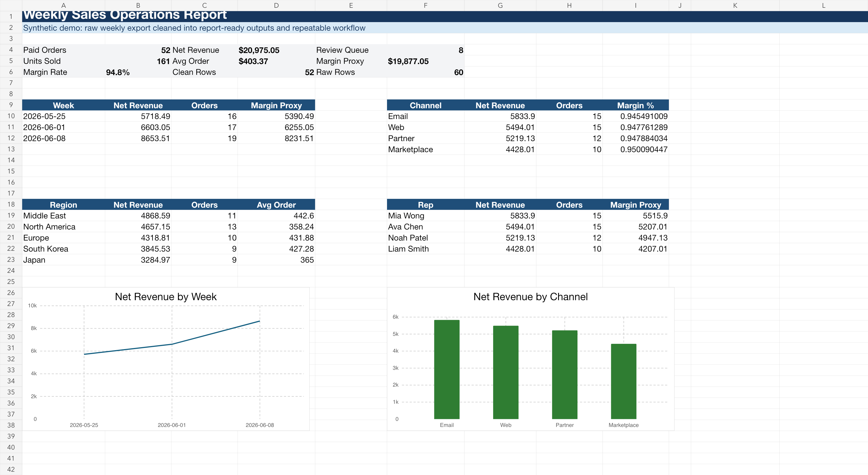Viewport: 868px width, 475px height.
Task: Click the 2026-06-08 week cell
Action: (x=63, y=138)
